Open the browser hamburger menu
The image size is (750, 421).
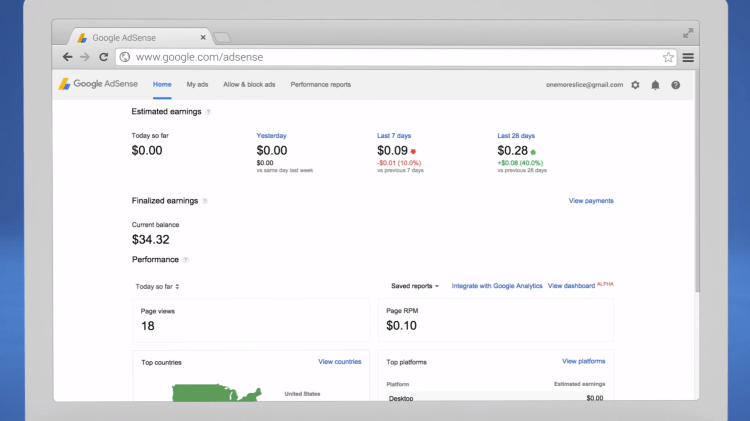(x=688, y=57)
